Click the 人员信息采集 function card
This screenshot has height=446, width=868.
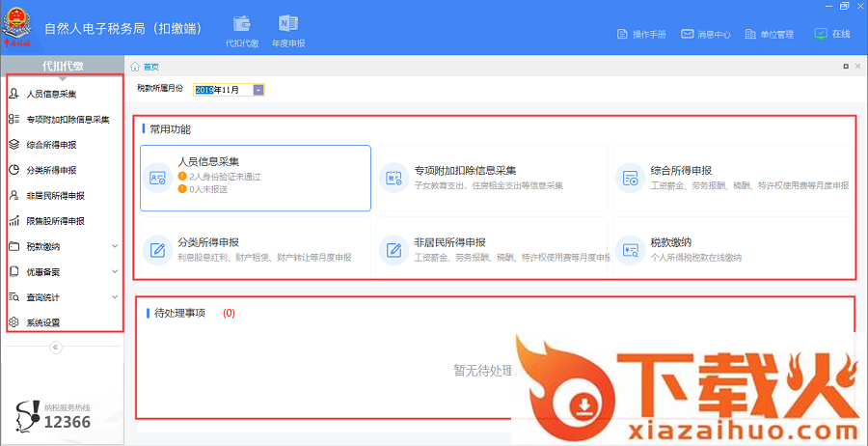(256, 178)
